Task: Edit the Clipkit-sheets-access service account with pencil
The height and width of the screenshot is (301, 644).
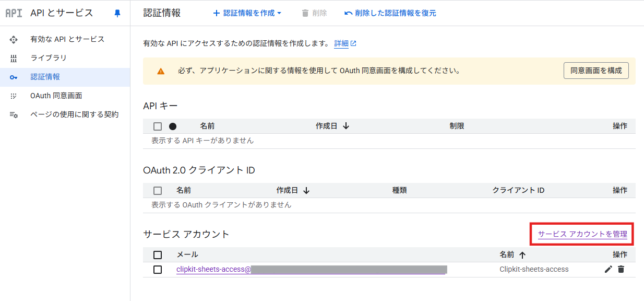Action: [608, 269]
